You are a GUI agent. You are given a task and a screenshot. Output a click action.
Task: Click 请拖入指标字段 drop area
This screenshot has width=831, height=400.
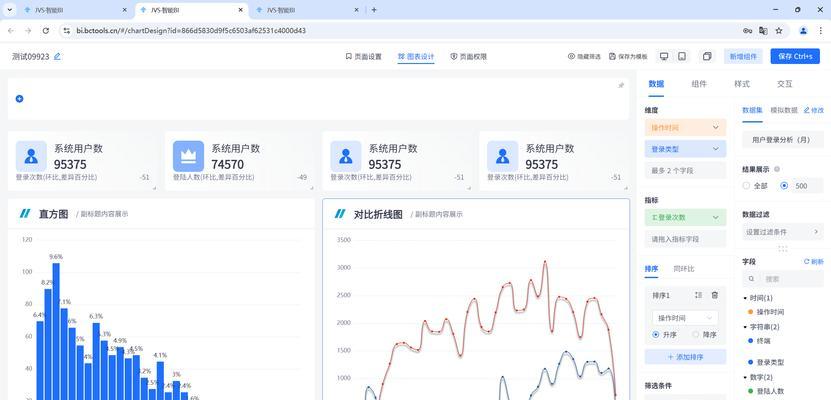[x=685, y=239]
